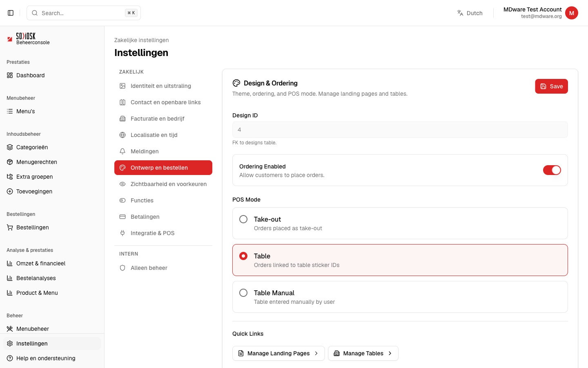Click the Bestelanalyses chart icon
Viewport: 588px width, 368px height.
(x=10, y=278)
